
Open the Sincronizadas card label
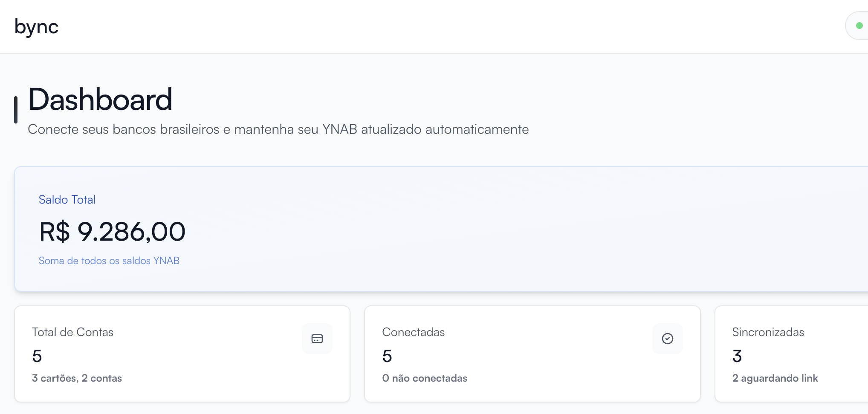pos(768,332)
